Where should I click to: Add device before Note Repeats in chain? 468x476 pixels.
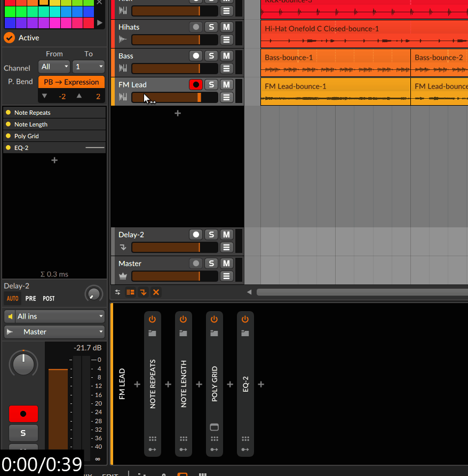137,385
